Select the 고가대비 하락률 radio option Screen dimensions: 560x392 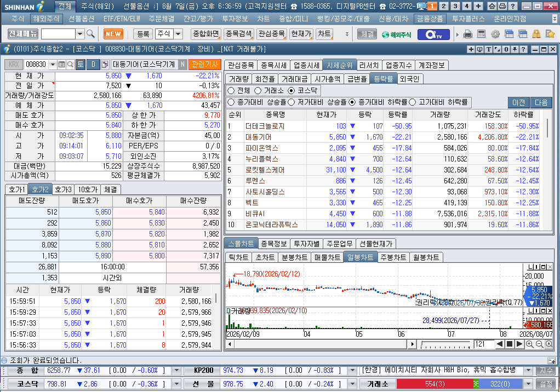pos(413,102)
